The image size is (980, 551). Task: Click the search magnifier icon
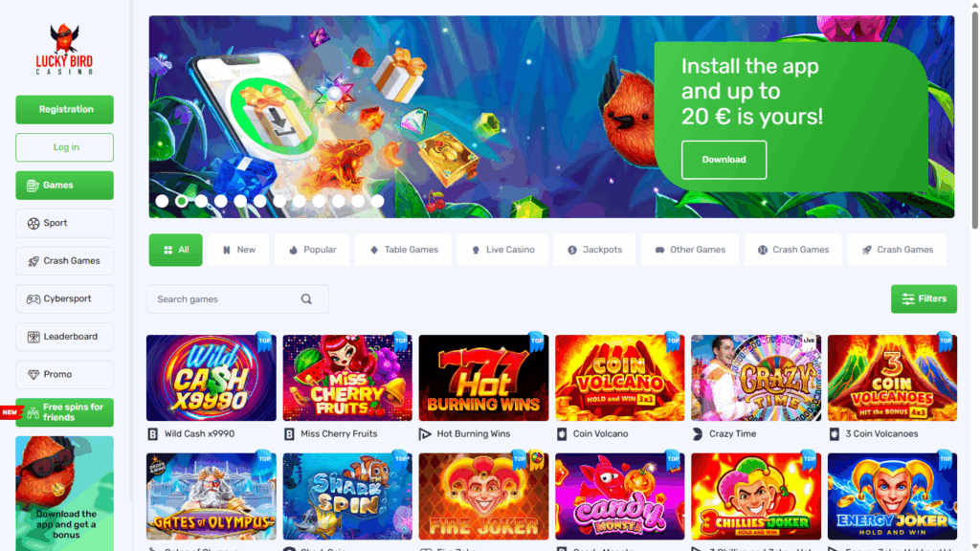click(306, 299)
